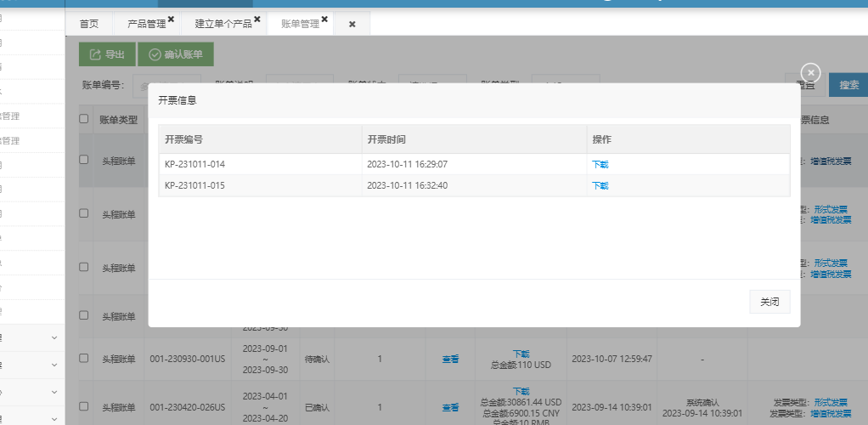Click 下载 above 总金额:110 USD
The width and height of the screenshot is (868, 425).
pos(521,354)
